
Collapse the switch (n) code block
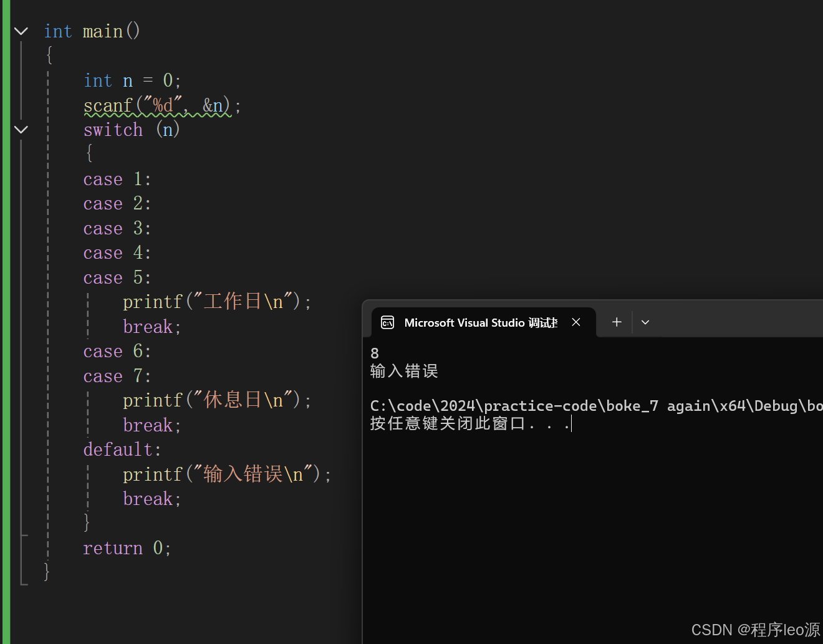click(21, 130)
